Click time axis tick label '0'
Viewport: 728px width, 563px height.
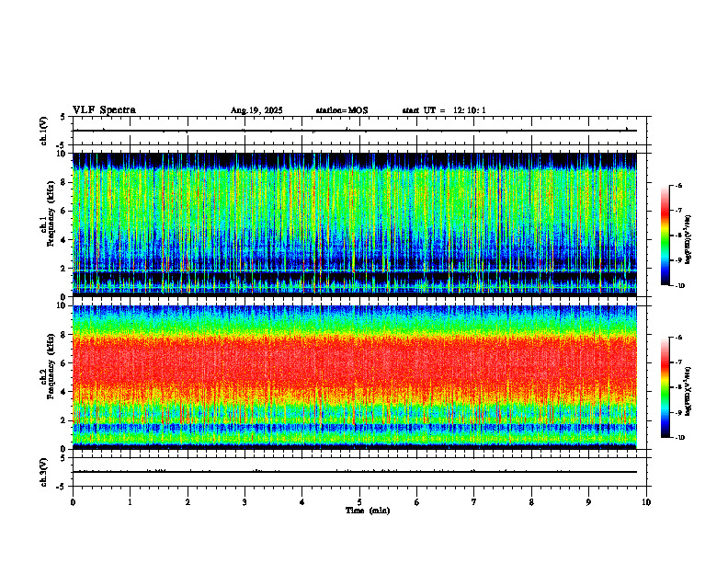click(73, 502)
